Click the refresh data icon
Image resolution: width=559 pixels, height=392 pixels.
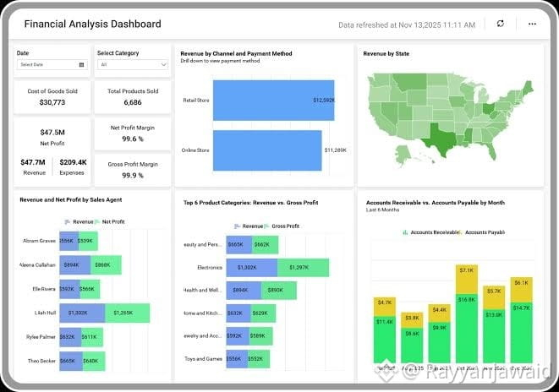500,24
